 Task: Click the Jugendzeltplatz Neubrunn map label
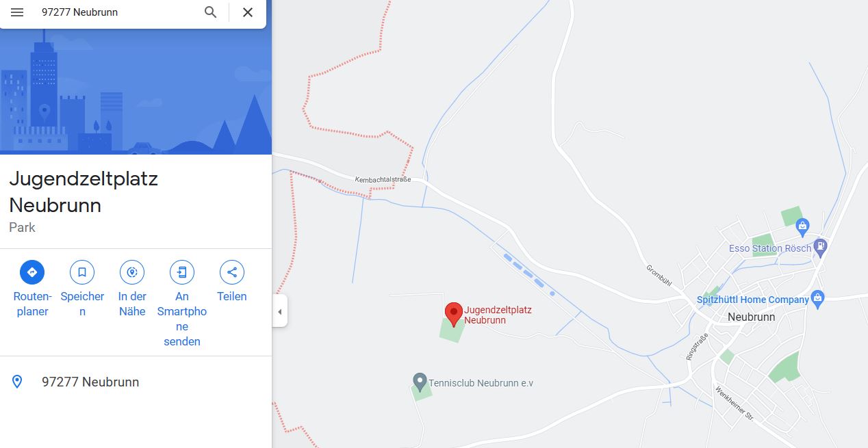(x=498, y=315)
